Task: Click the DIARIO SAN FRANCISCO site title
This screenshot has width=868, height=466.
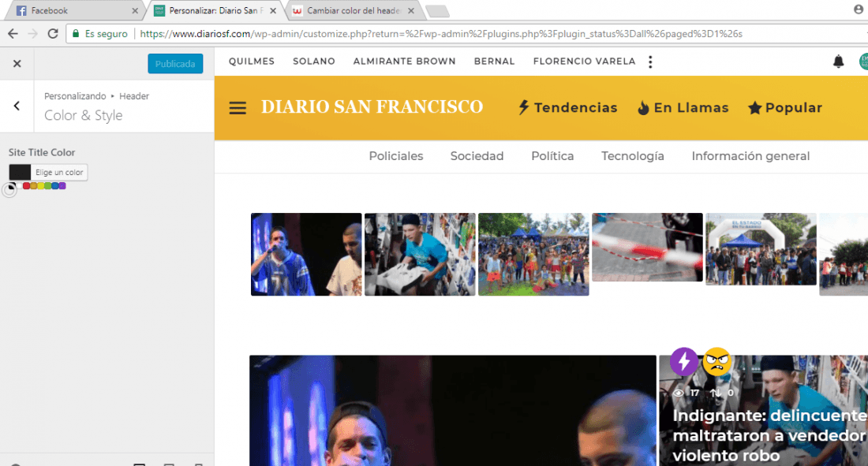Action: point(372,106)
